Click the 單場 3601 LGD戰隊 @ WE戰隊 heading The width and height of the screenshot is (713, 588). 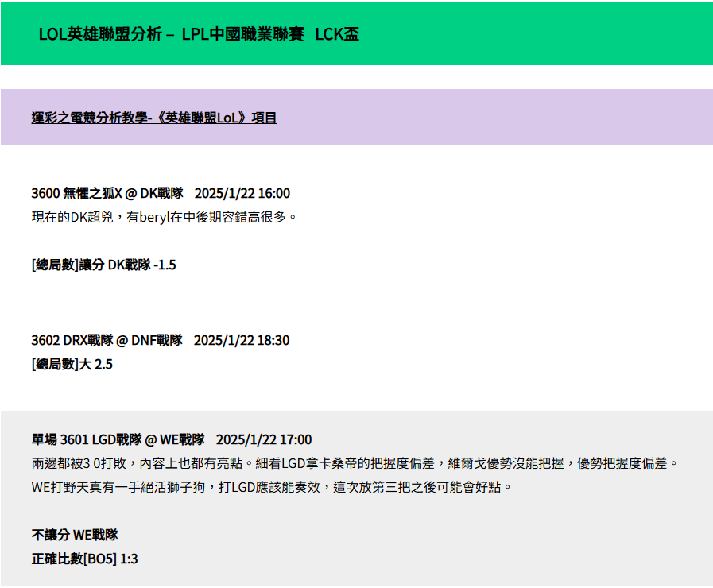coord(172,439)
